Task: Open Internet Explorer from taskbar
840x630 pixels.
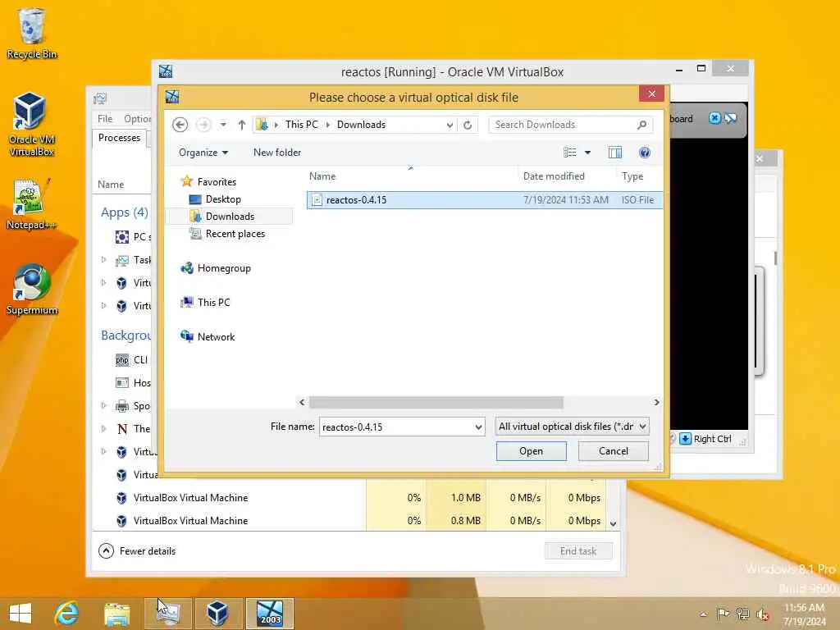Action: pyautogui.click(x=67, y=614)
